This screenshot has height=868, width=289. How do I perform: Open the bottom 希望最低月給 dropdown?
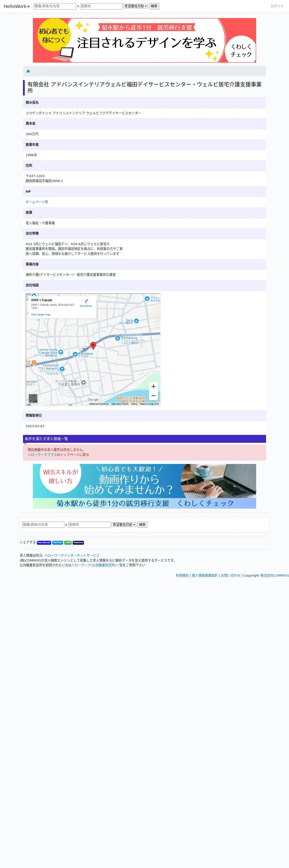[124, 524]
